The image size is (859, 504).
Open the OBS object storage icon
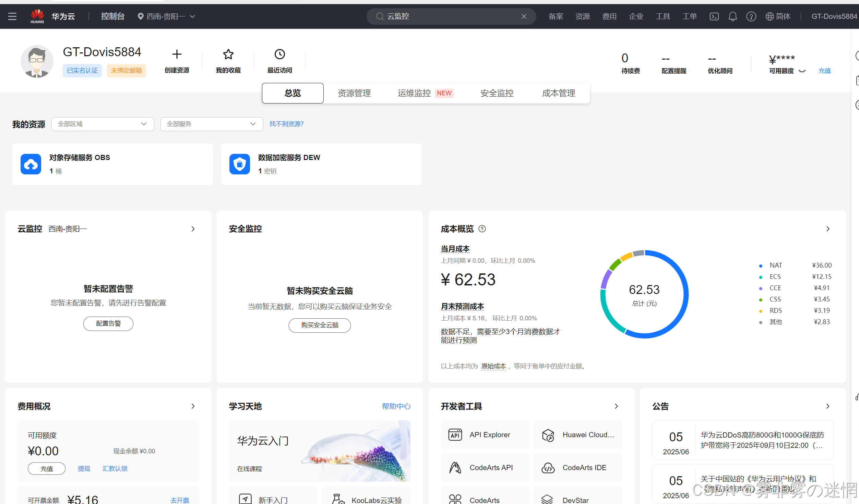(31, 164)
